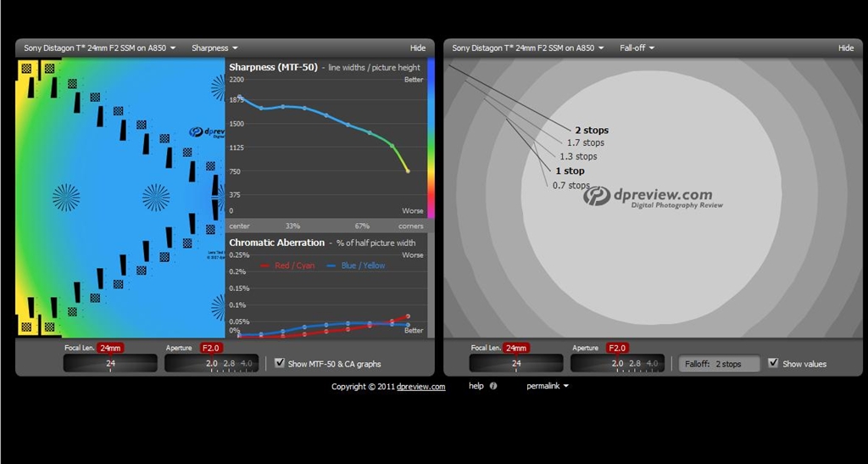Click the 2 stops falloff label
The image size is (868, 464).
pos(592,130)
